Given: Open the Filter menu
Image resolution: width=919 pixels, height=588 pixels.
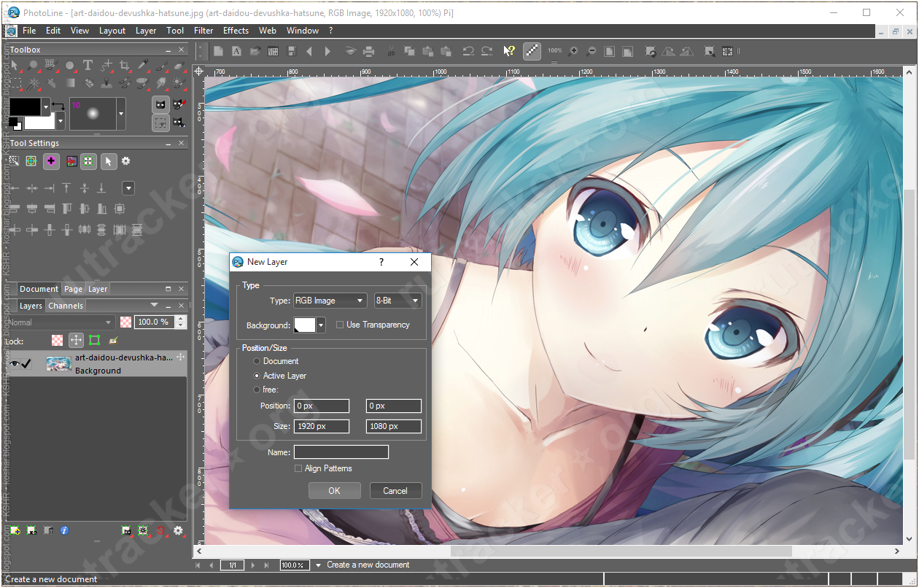Looking at the screenshot, I should [x=203, y=31].
